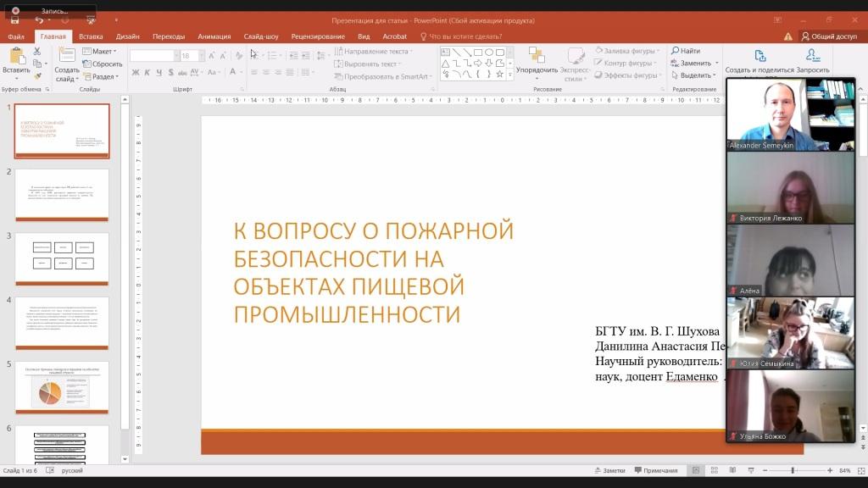Select the rectangle shape in shapes gallery

(x=478, y=53)
